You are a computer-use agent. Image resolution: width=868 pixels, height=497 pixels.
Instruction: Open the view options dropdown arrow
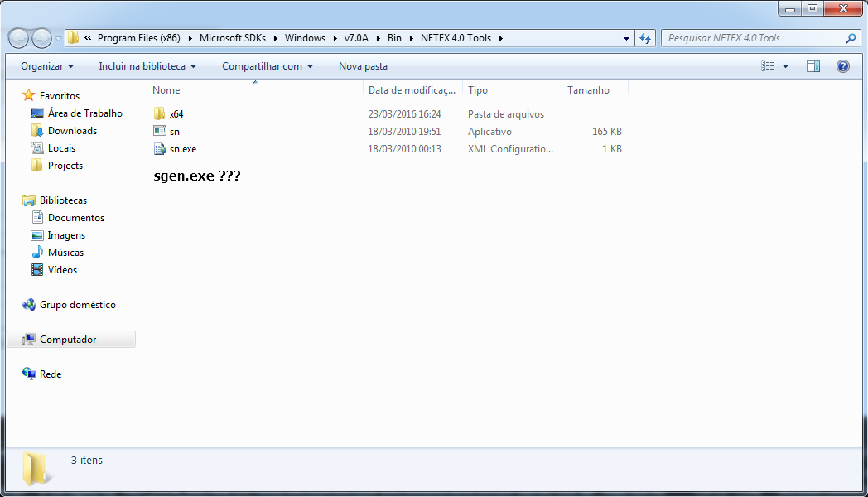pyautogui.click(x=785, y=66)
